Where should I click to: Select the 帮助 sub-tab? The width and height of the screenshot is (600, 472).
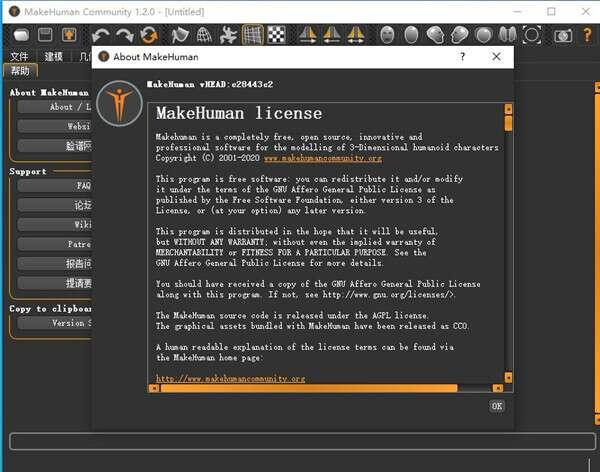tap(20, 71)
